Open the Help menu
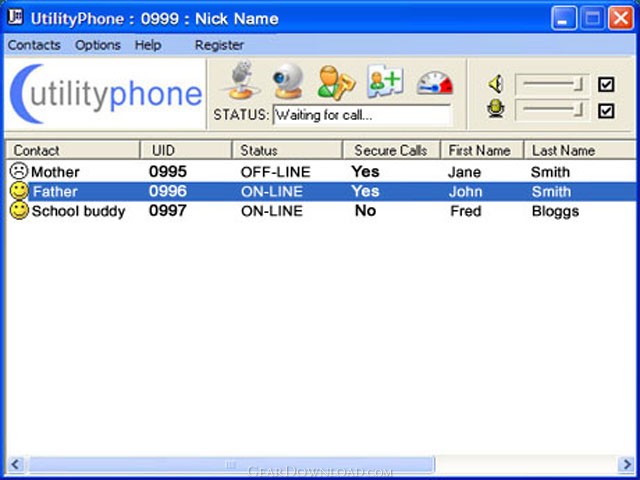The image size is (640, 480). click(148, 45)
